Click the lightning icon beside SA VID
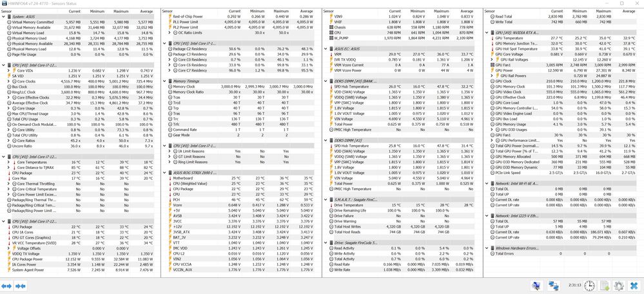This screenshot has height=294, width=644. coord(9,75)
